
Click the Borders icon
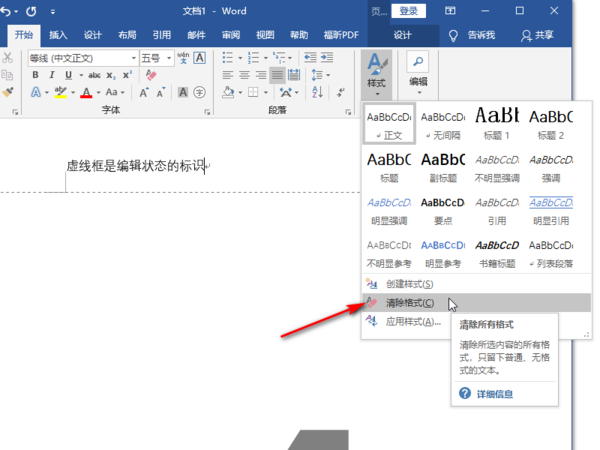click(x=253, y=92)
